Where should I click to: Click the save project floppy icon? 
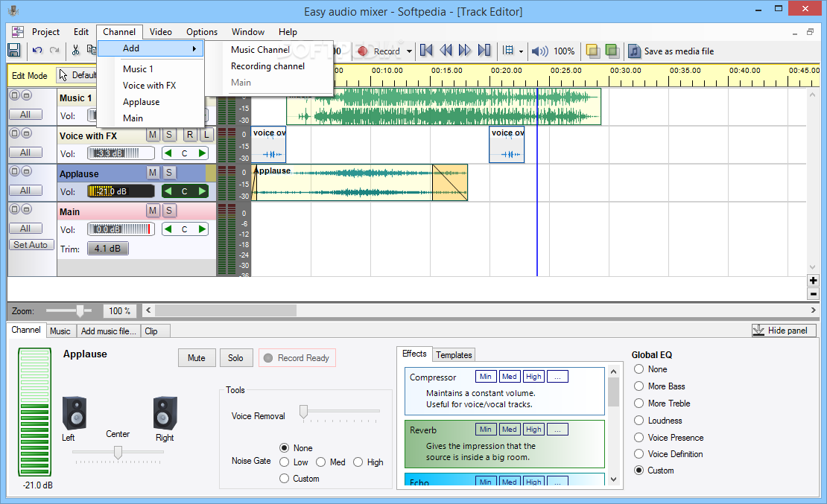tap(13, 51)
